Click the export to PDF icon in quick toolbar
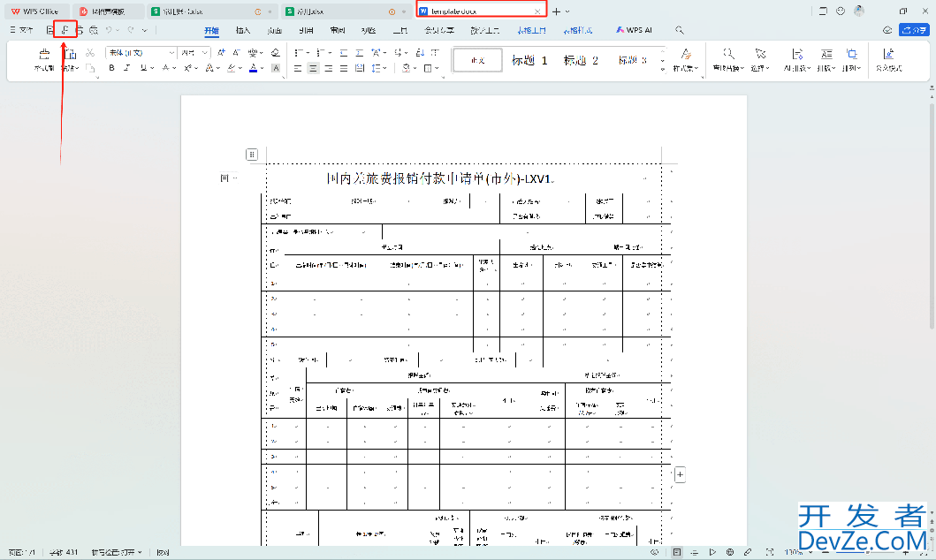Image resolution: width=936 pixels, height=560 pixels. pyautogui.click(x=65, y=30)
